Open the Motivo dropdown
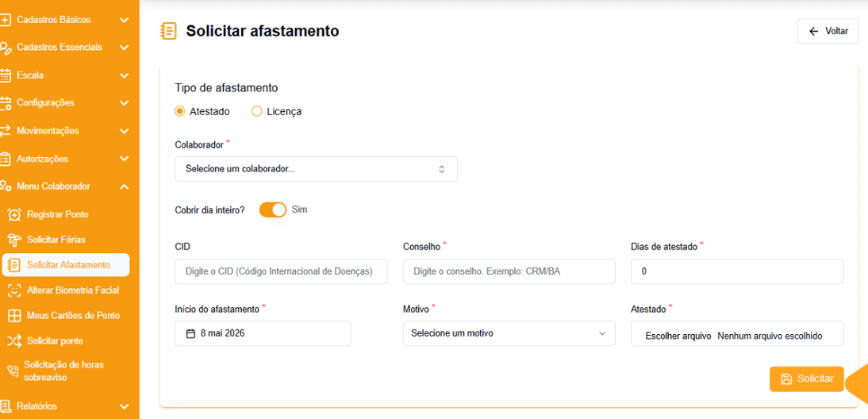The width and height of the screenshot is (868, 419). [509, 333]
